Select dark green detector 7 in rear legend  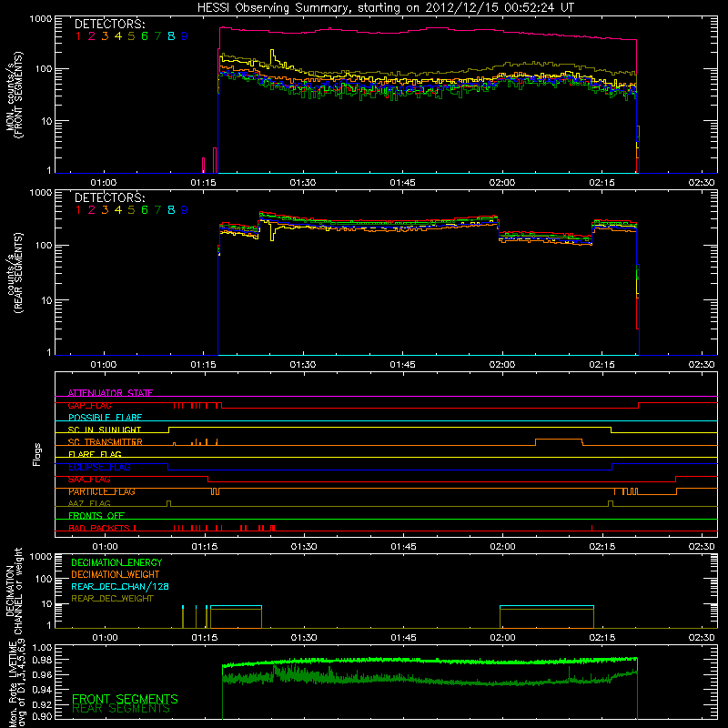157,210
